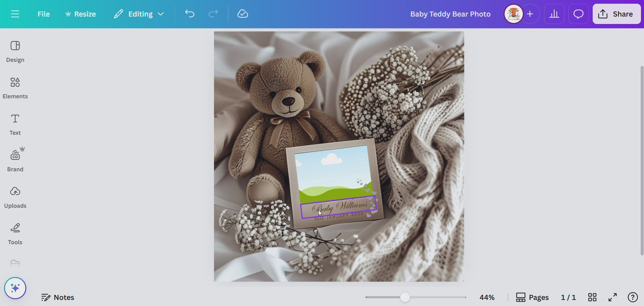The width and height of the screenshot is (644, 306).
Task: Select the Baby Williams text box
Action: click(339, 207)
